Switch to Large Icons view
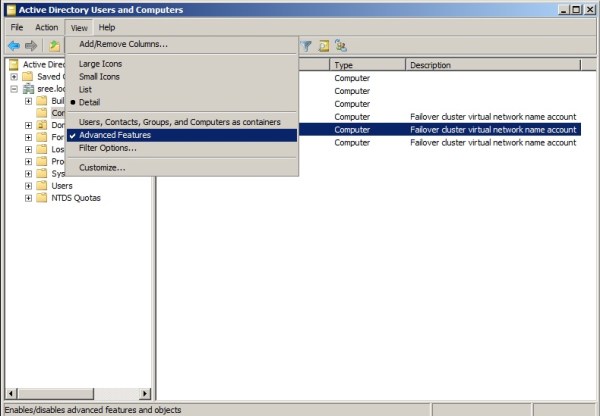Screen dimensions: 600x416 point(100,63)
